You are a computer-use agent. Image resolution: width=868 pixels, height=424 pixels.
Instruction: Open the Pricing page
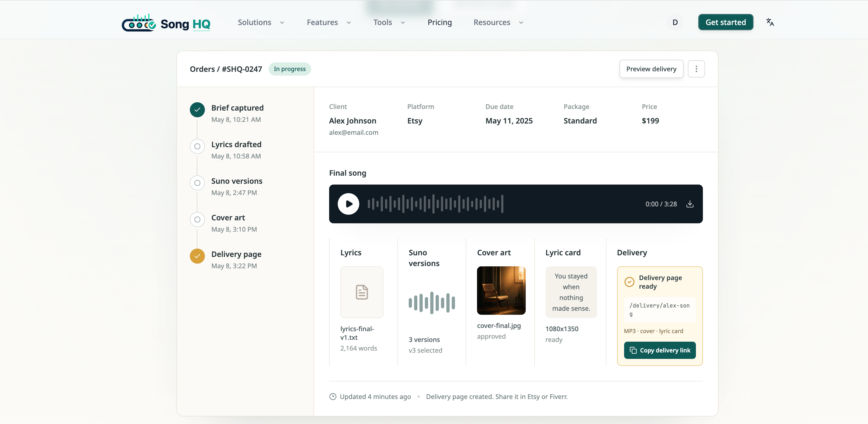click(x=439, y=22)
